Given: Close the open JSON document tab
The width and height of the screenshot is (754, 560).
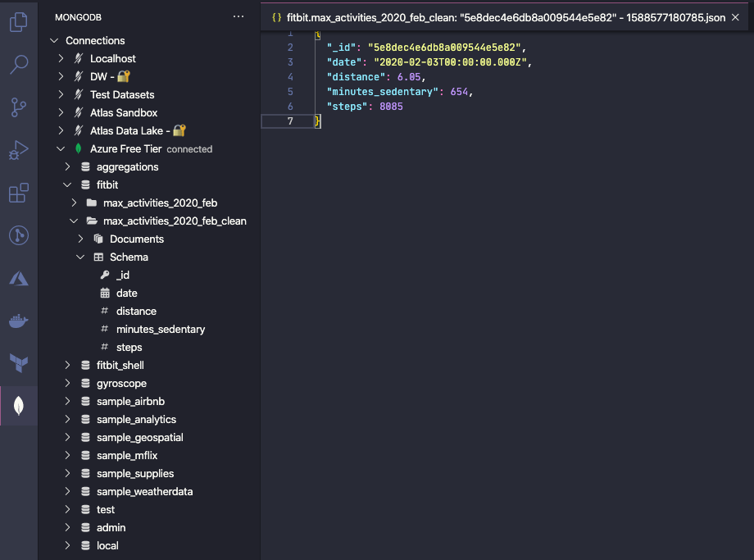Looking at the screenshot, I should [x=735, y=17].
